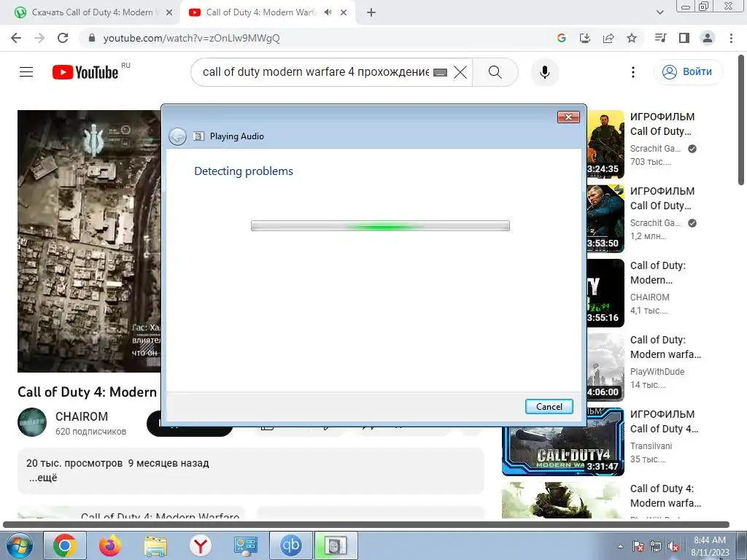Reload the YouTube page

pos(63,38)
